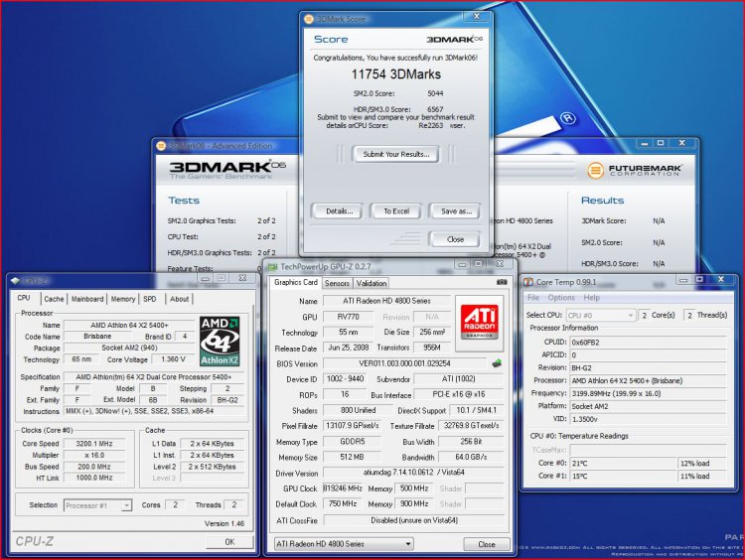Click the Core Temp CPUID field 0x60FB2

coord(648,342)
